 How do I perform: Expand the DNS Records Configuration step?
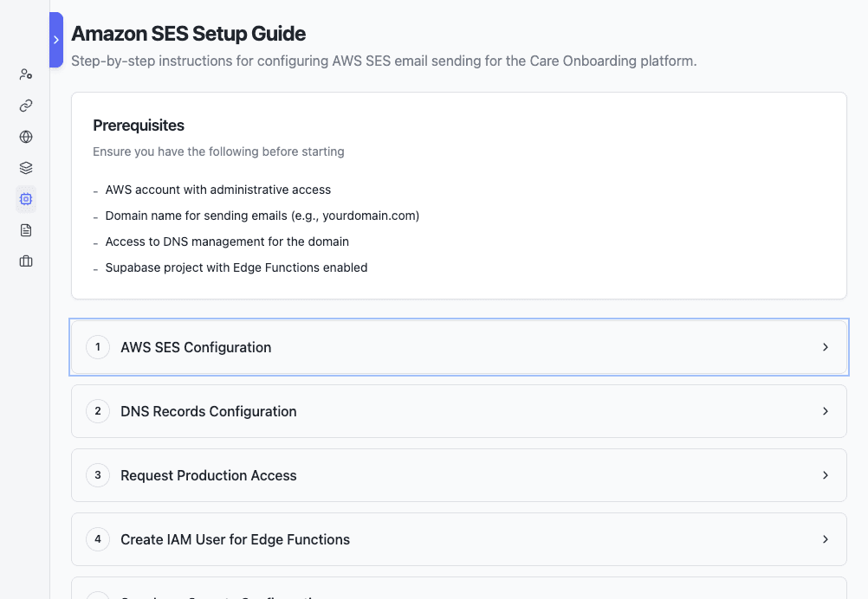(459, 411)
